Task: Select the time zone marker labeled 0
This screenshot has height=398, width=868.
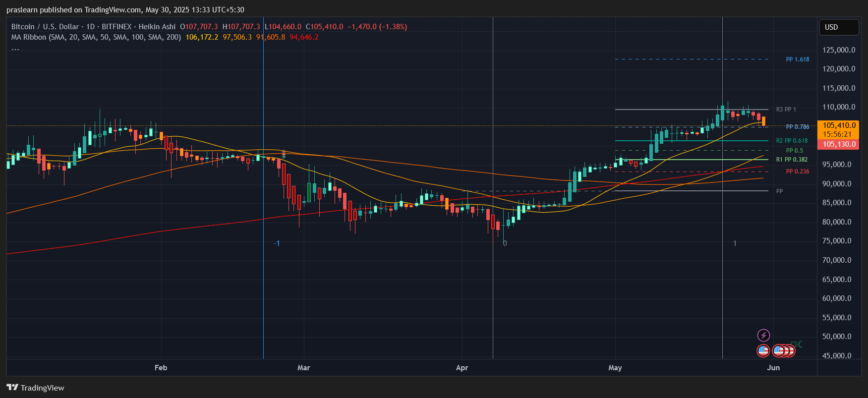Action: coord(505,243)
